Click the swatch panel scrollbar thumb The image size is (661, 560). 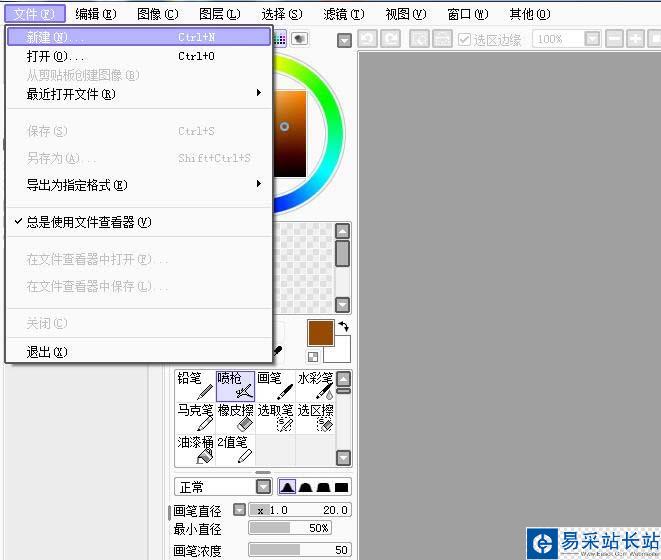pos(342,253)
